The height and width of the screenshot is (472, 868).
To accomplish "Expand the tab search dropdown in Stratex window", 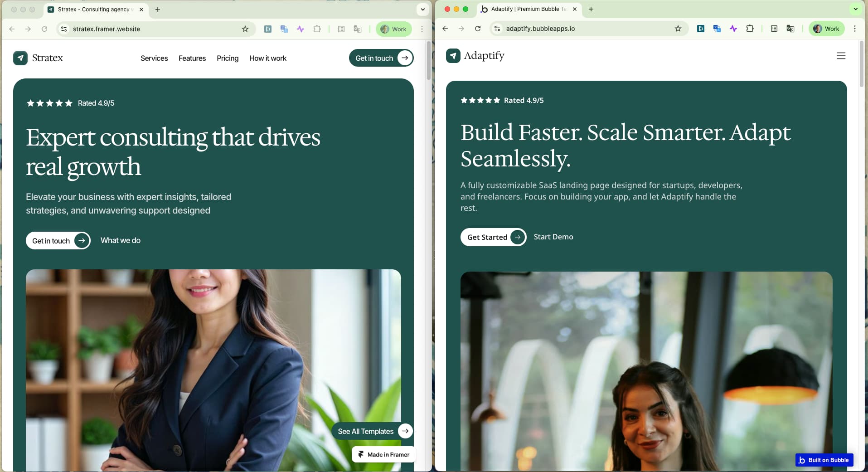I will 422,9.
